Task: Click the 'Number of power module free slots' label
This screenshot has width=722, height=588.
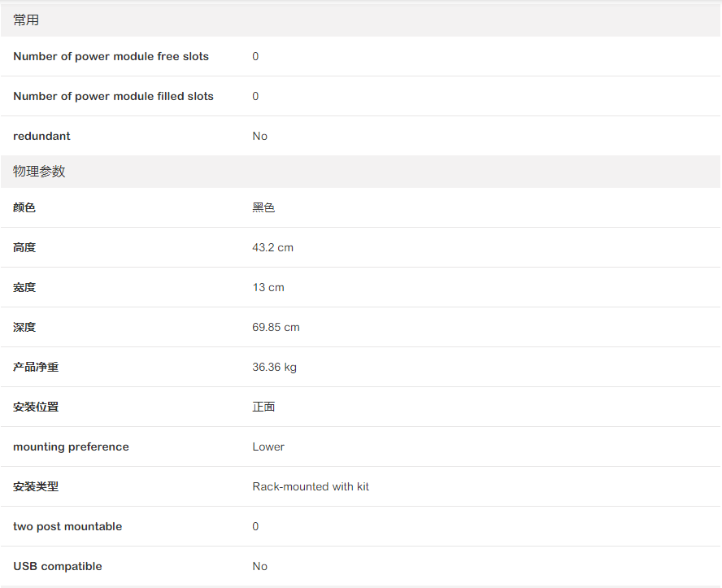Action: (x=111, y=56)
